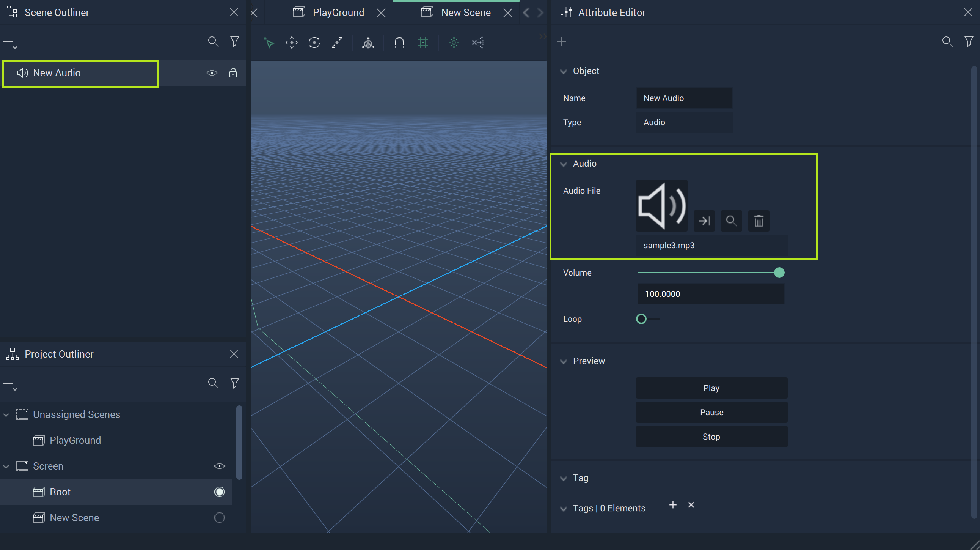Filter the Scene Outliner list

coord(235,41)
